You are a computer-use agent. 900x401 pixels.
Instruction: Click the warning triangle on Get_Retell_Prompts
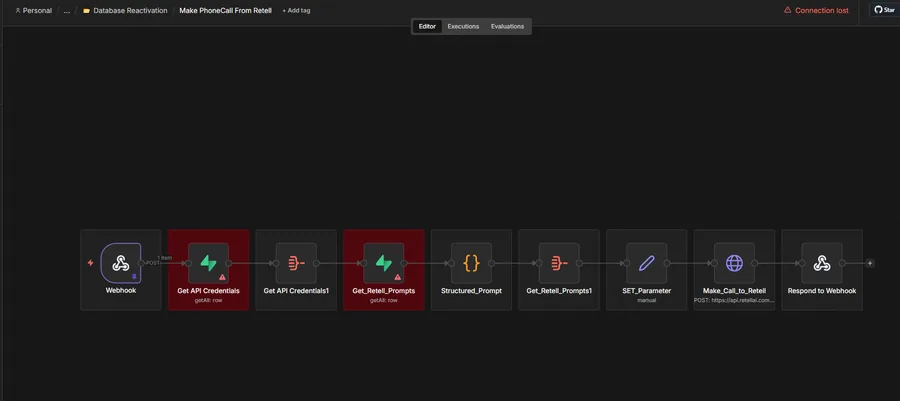point(397,277)
